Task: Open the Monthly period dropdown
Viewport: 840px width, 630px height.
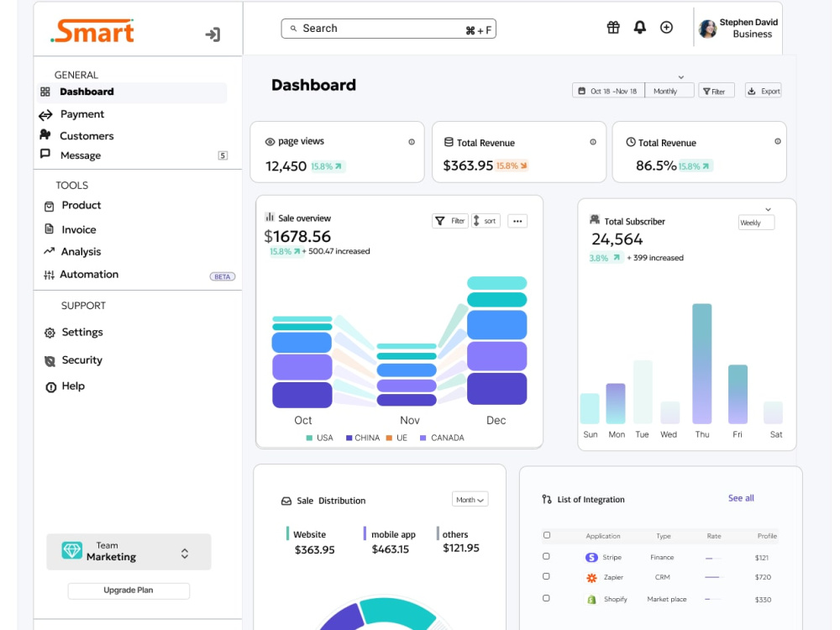Action: click(x=669, y=91)
